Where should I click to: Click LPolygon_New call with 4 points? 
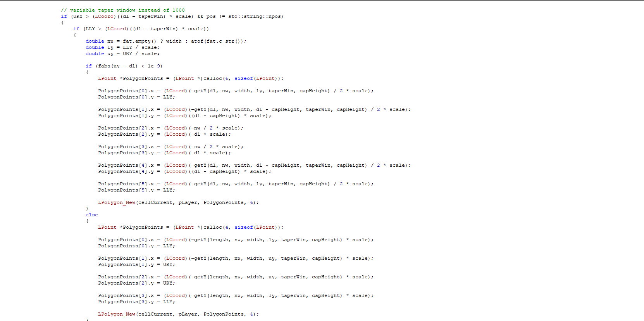(178, 314)
